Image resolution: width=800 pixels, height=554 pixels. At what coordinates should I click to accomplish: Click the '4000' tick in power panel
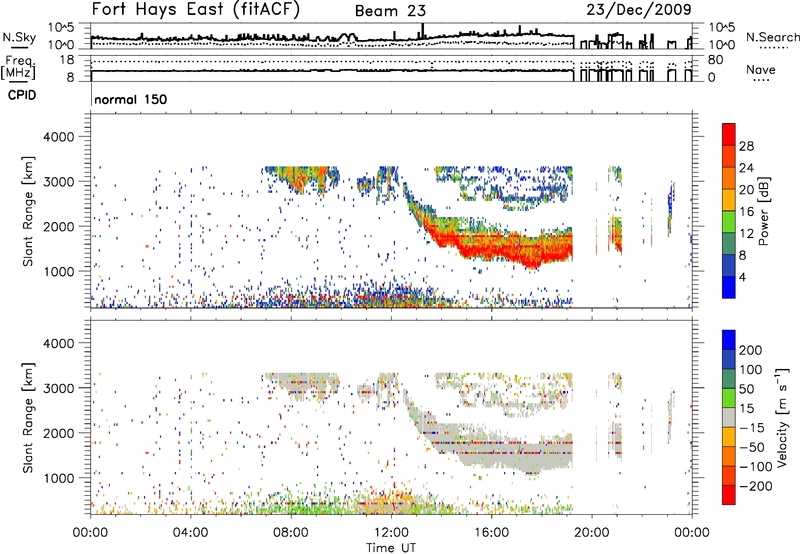[x=59, y=137]
